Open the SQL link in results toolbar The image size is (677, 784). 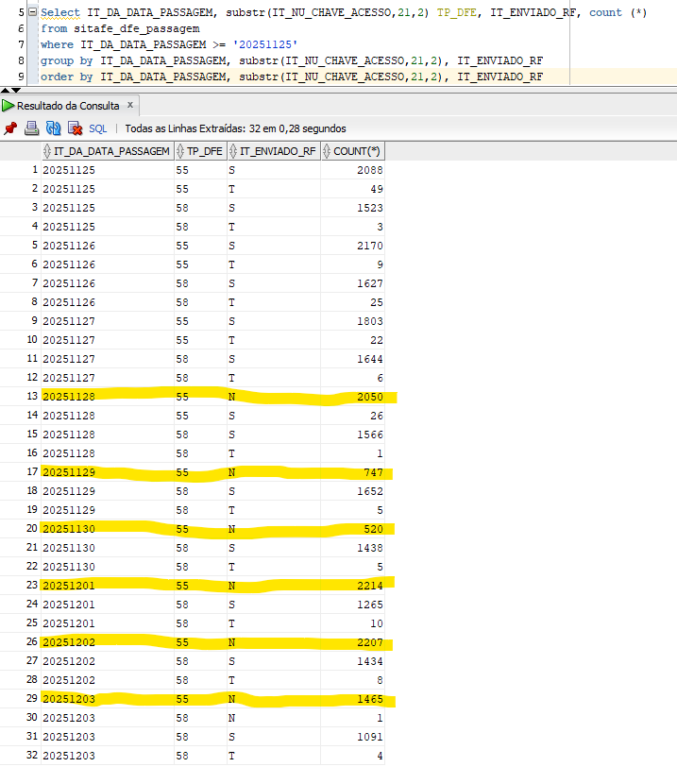pyautogui.click(x=97, y=128)
